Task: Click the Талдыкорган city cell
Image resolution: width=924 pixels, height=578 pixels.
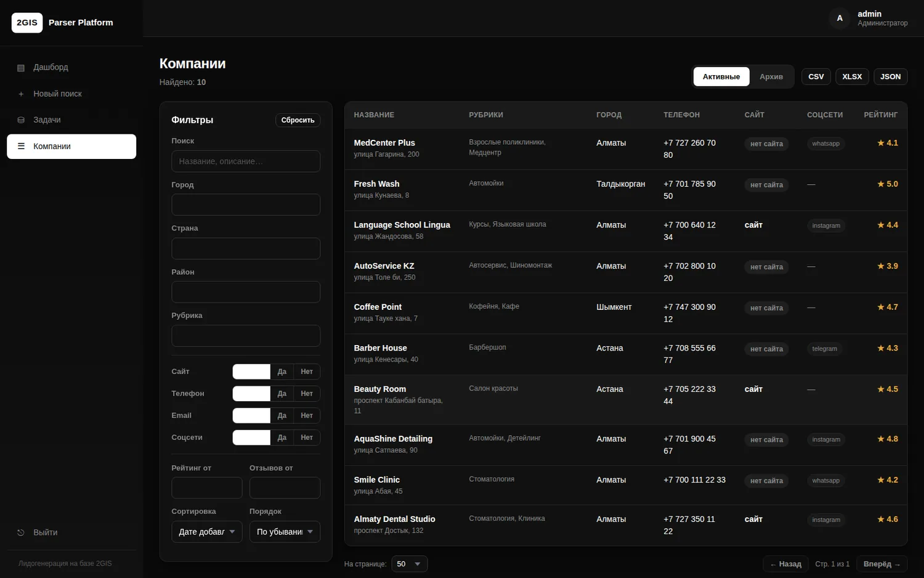Action: click(x=621, y=184)
